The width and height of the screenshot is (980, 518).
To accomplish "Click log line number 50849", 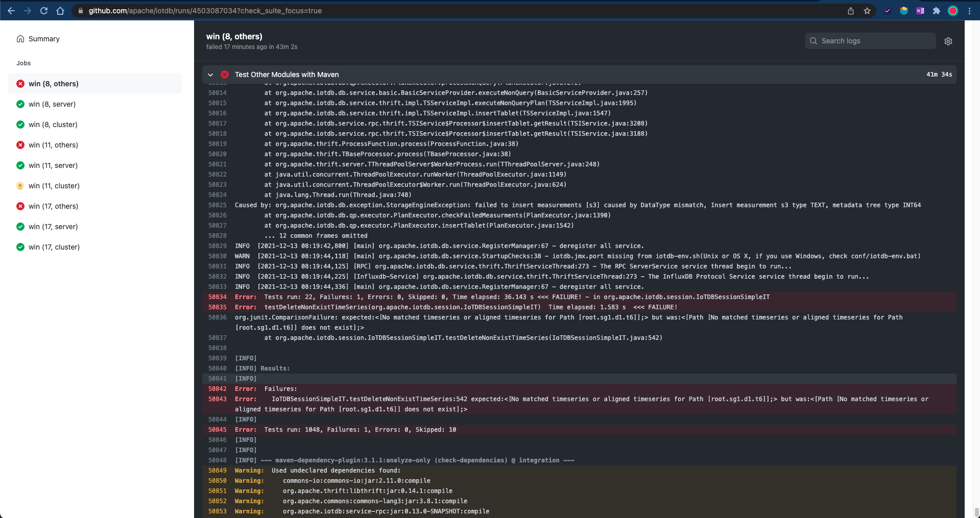I will pos(217,471).
